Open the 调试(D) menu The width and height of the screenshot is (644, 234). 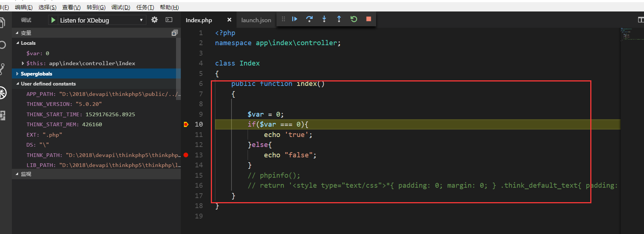tap(121, 7)
